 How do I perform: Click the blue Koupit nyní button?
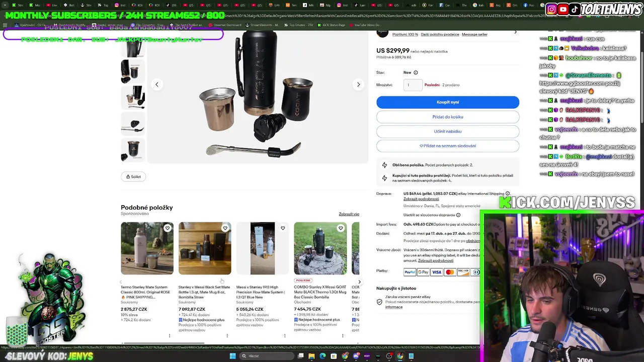click(448, 102)
